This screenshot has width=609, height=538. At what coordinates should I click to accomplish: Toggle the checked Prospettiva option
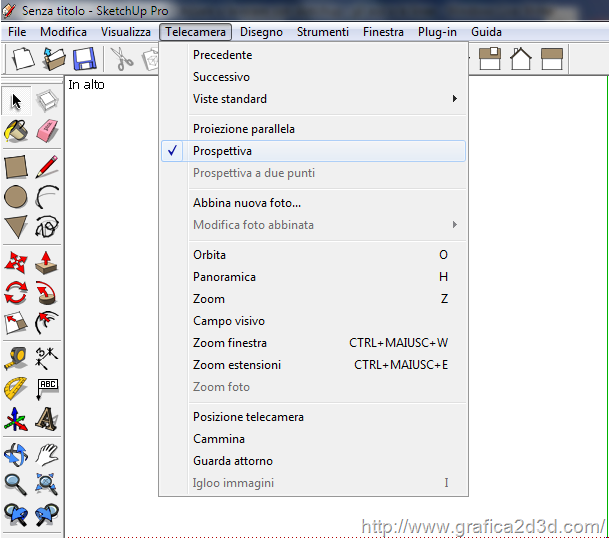pos(222,151)
